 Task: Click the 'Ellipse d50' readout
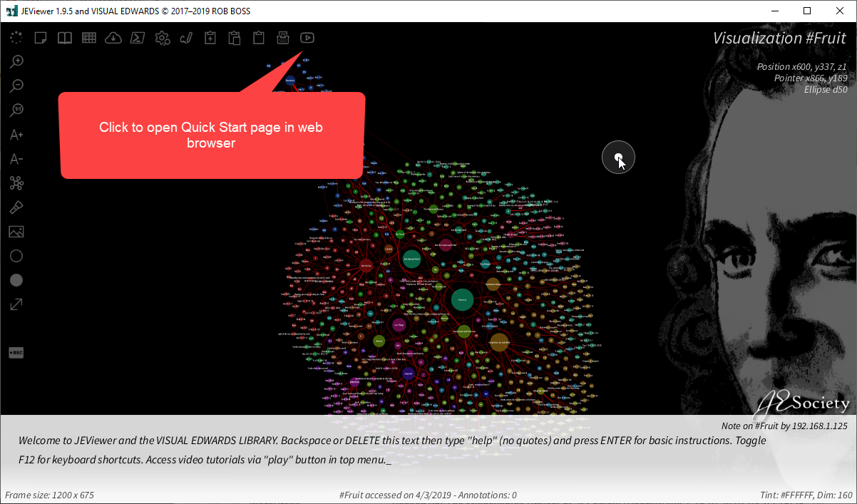[825, 90]
